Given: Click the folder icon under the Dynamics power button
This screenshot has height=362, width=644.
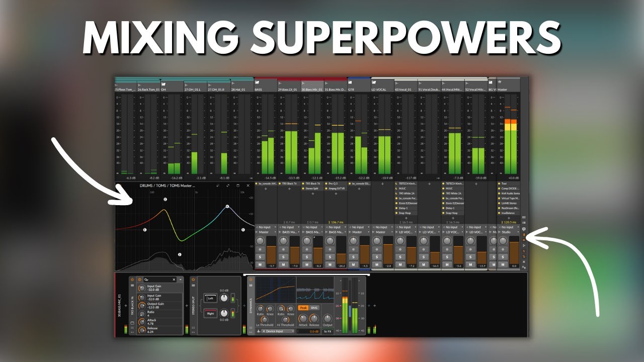Looking at the screenshot, I should click(251, 285).
